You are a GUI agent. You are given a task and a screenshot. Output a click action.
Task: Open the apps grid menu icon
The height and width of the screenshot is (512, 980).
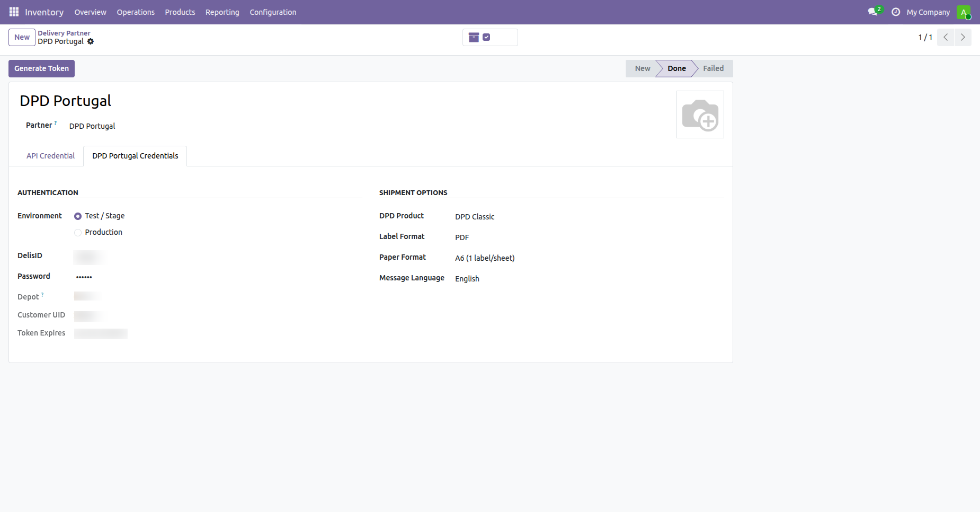point(14,12)
